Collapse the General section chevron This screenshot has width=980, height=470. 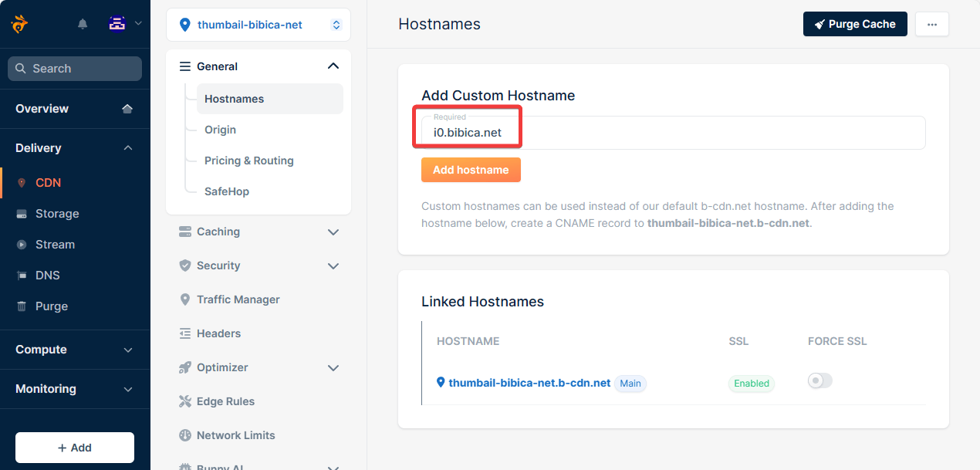click(333, 66)
